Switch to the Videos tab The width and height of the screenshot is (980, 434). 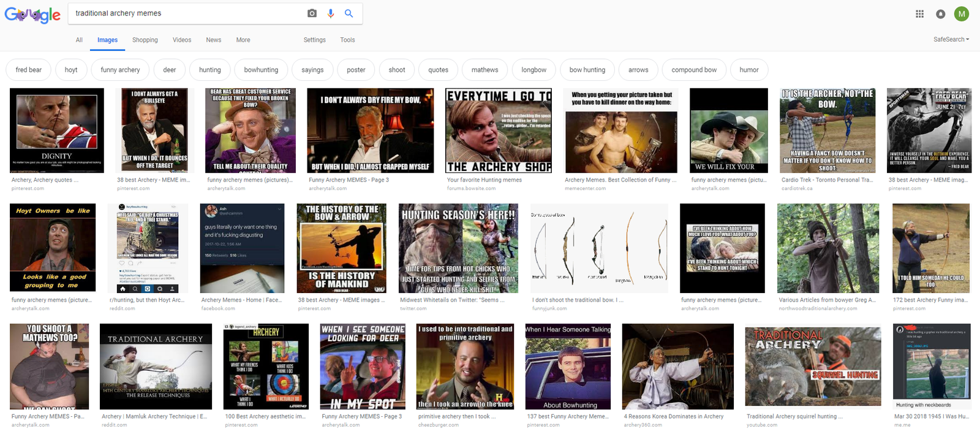click(x=182, y=40)
